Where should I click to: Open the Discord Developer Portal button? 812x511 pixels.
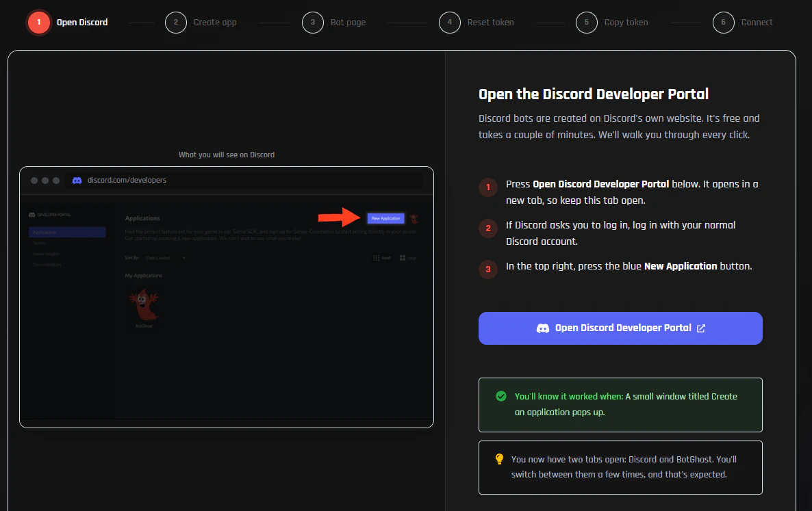point(620,328)
